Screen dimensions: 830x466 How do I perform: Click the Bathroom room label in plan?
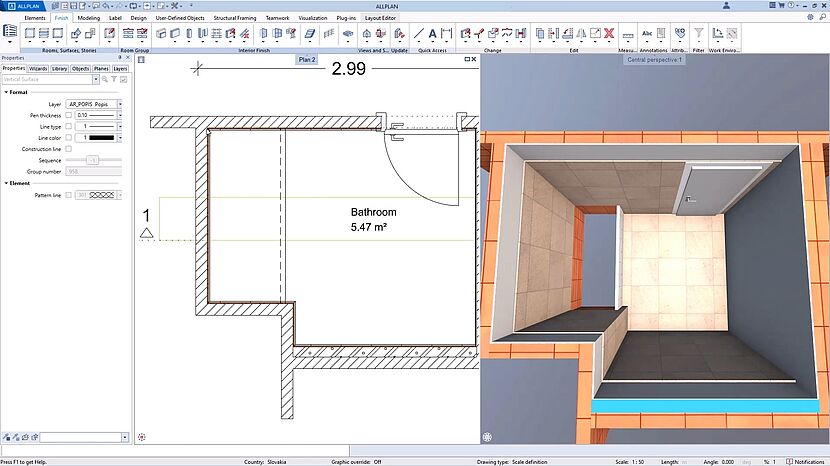tap(373, 213)
